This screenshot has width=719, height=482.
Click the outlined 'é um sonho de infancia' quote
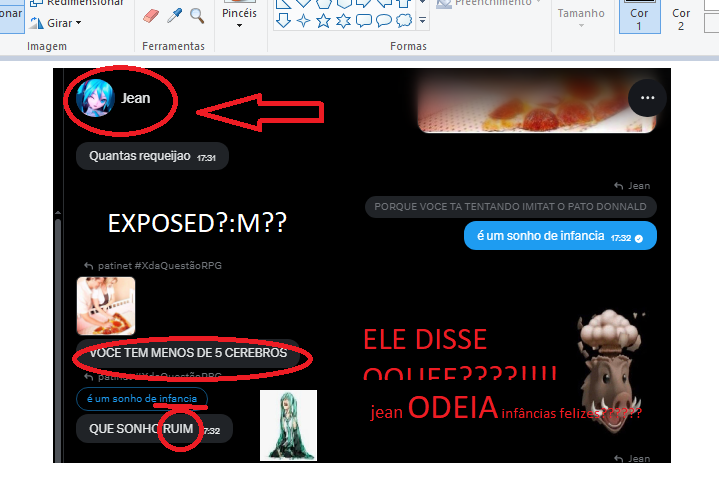point(142,399)
